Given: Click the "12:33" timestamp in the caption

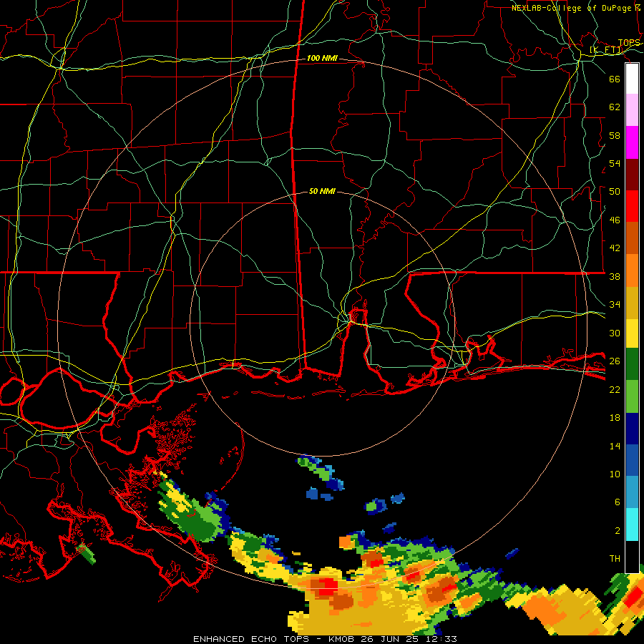Looking at the screenshot, I should tap(442, 639).
